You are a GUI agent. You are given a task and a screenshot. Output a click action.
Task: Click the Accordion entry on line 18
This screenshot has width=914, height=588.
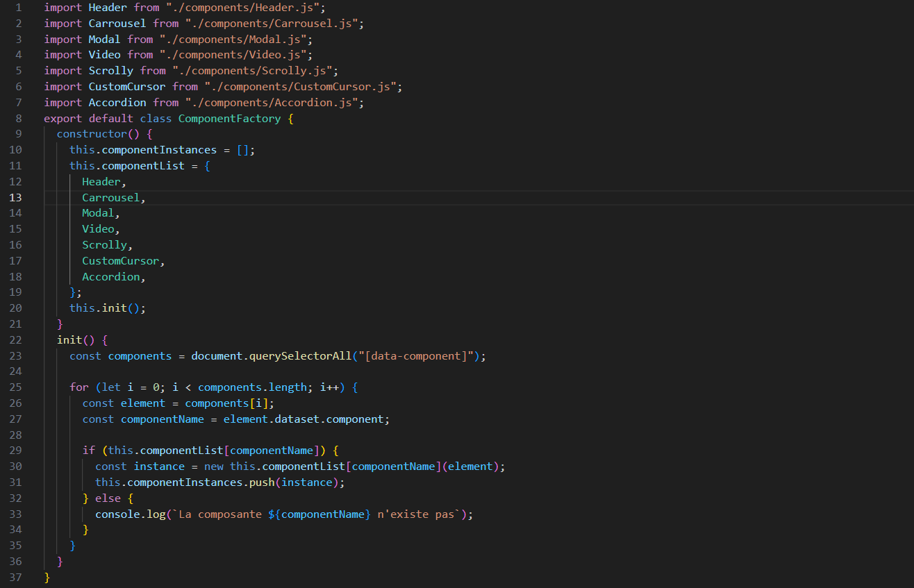tap(111, 276)
